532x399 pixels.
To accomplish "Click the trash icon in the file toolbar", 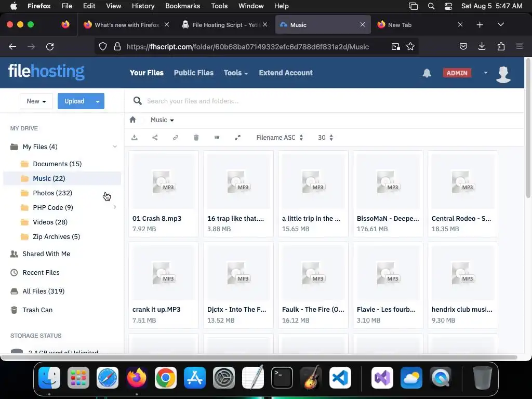I will coord(196,137).
